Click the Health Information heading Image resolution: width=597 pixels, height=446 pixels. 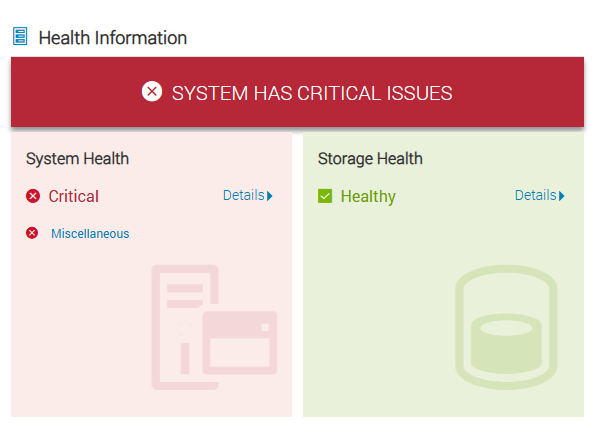click(x=113, y=38)
